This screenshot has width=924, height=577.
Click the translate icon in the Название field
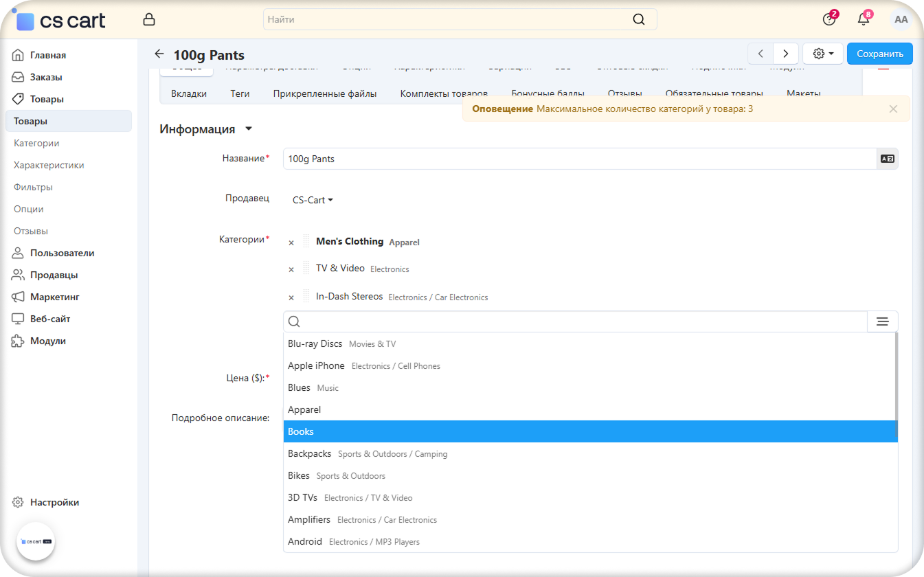(887, 159)
